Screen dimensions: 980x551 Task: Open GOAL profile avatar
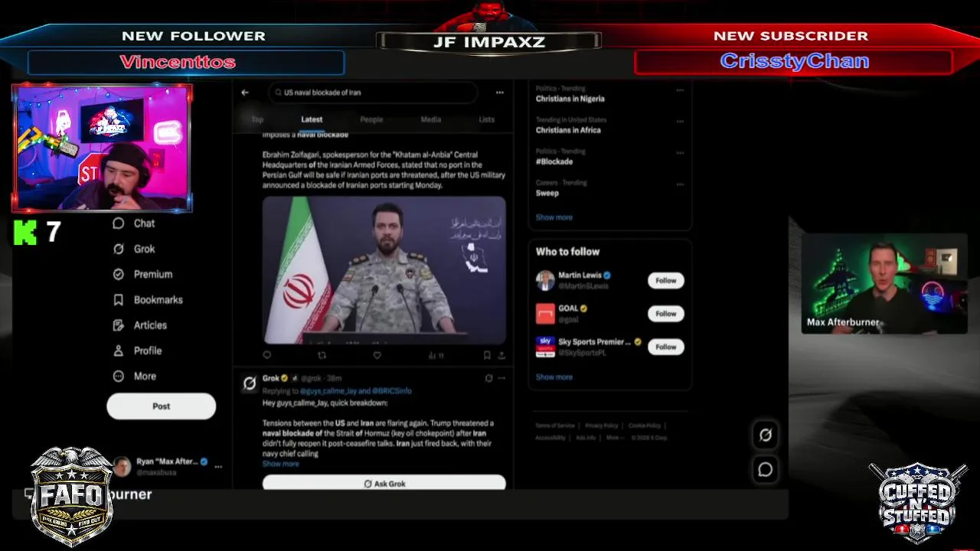(x=545, y=314)
